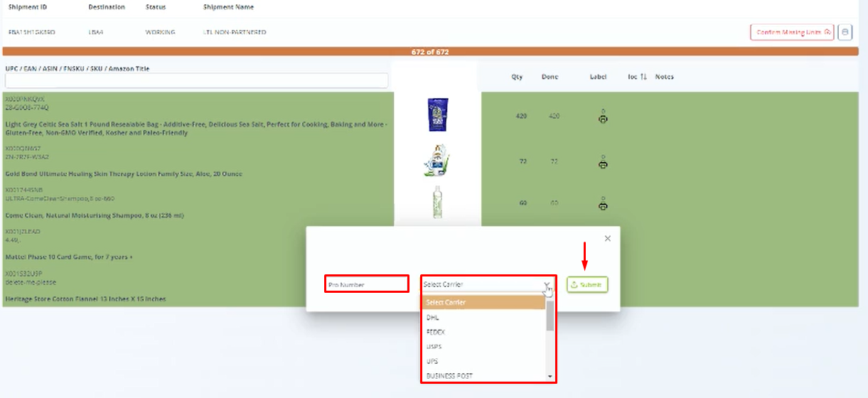Print label for Light Grey Celtic Sea Salt
The height and width of the screenshot is (398, 868).
point(603,119)
